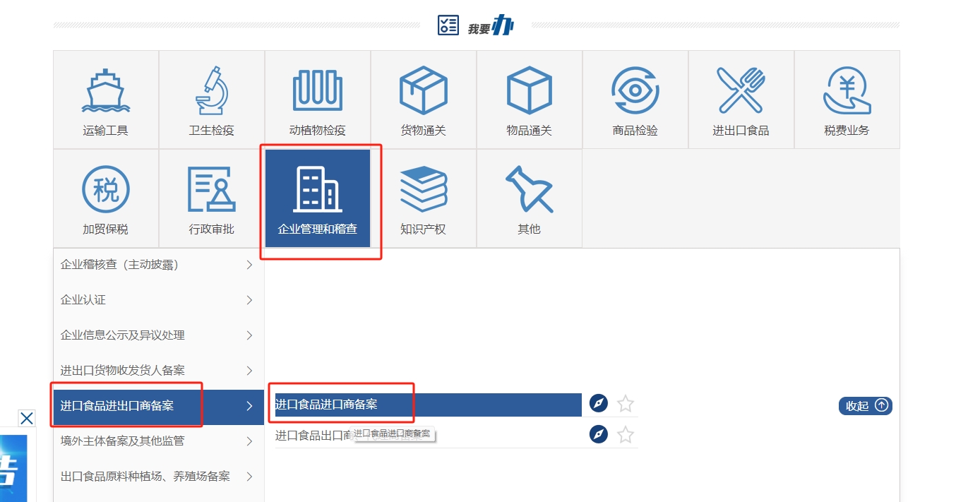The height and width of the screenshot is (502, 980).
Task: Open the 货物通关 package icon
Action: tap(423, 92)
